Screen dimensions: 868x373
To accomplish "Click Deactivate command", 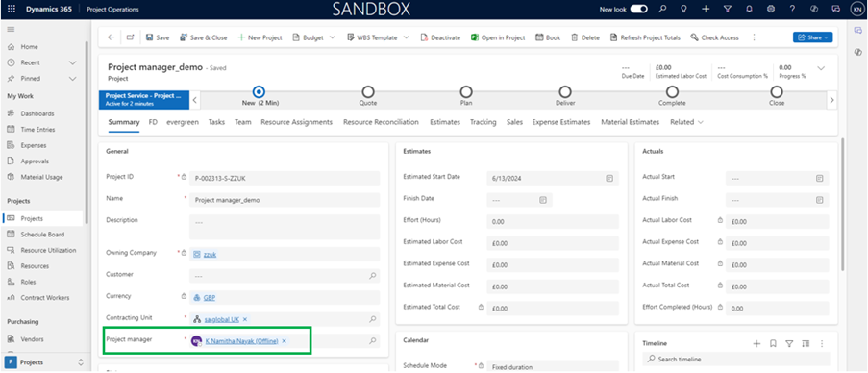I will pos(440,37).
